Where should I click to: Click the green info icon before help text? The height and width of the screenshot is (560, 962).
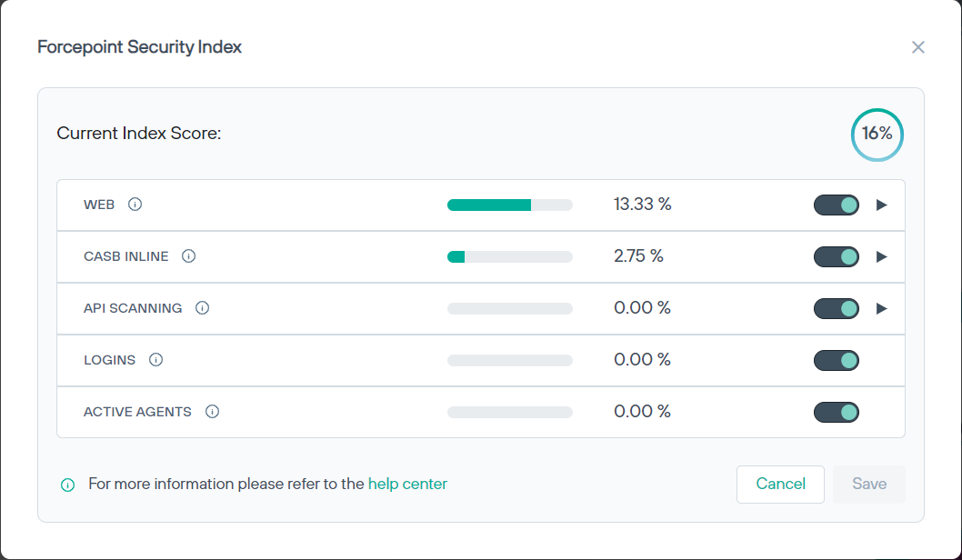[67, 485]
